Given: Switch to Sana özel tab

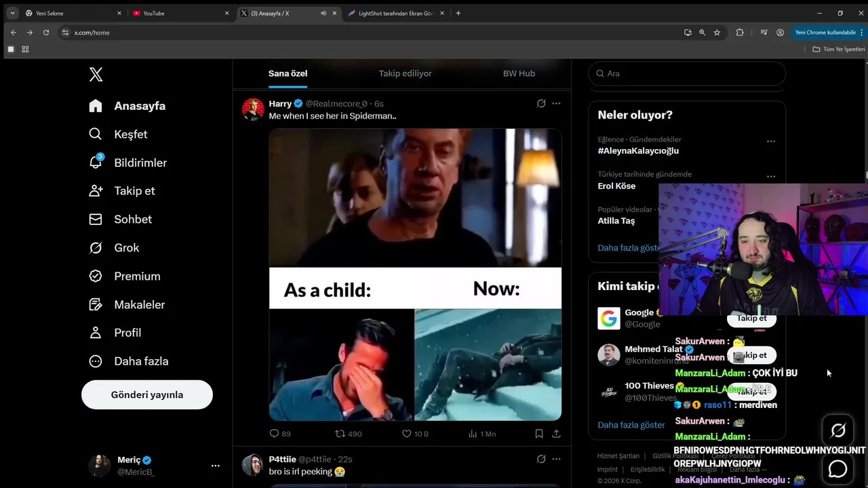Looking at the screenshot, I should [288, 73].
